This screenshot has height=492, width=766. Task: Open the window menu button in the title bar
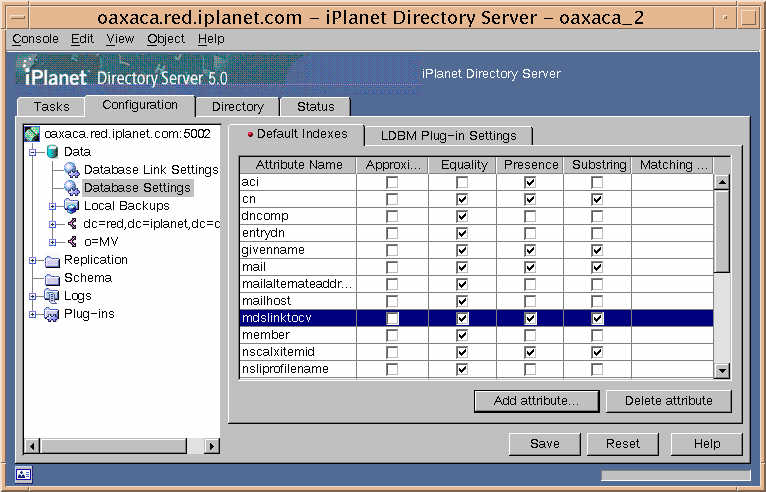click(18, 18)
